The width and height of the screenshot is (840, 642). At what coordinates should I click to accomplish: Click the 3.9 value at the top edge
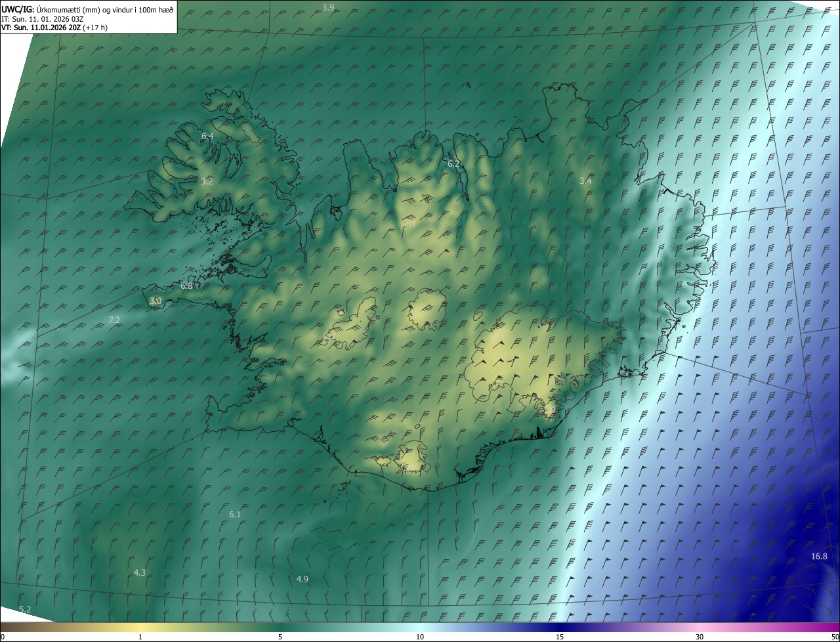point(329,7)
